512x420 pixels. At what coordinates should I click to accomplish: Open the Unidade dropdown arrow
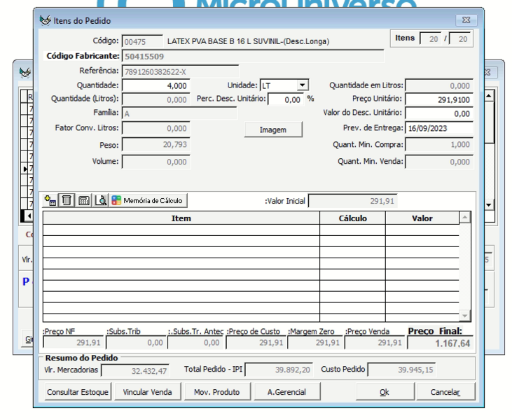303,85
